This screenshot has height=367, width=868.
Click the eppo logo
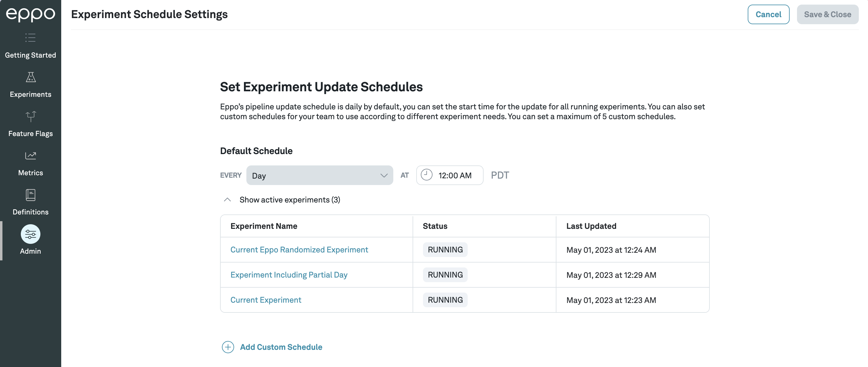coord(30,14)
